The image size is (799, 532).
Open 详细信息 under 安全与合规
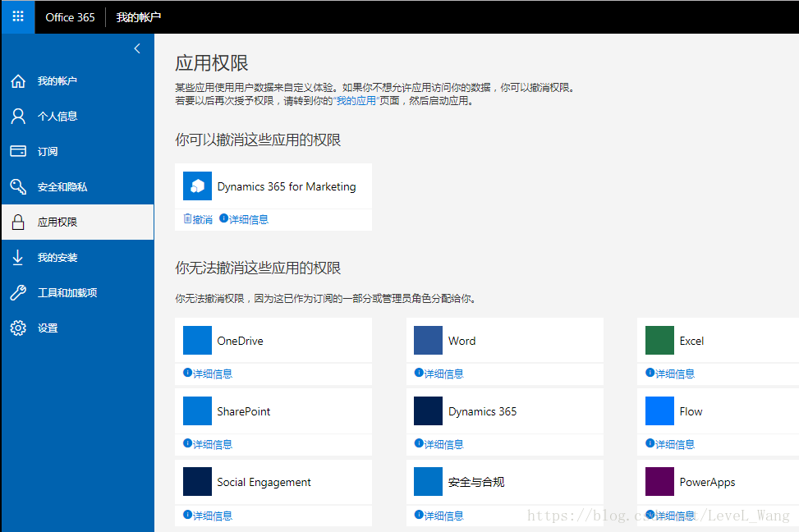click(x=439, y=516)
